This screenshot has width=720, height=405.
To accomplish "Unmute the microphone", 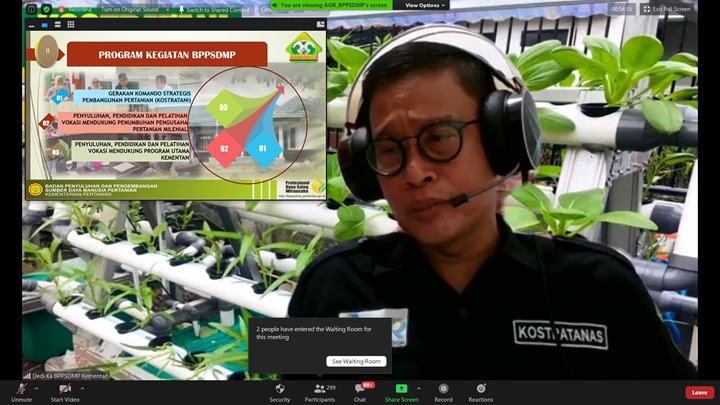I will coord(21,393).
